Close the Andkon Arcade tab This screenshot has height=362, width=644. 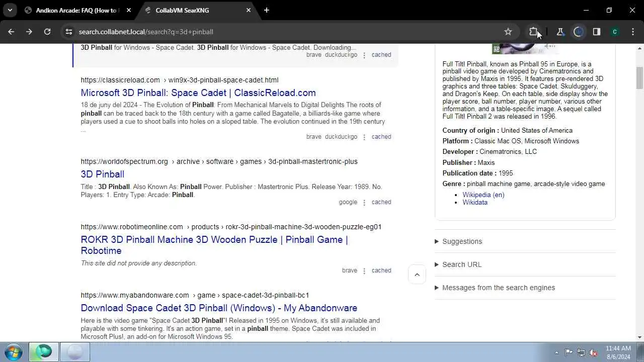[x=129, y=10]
